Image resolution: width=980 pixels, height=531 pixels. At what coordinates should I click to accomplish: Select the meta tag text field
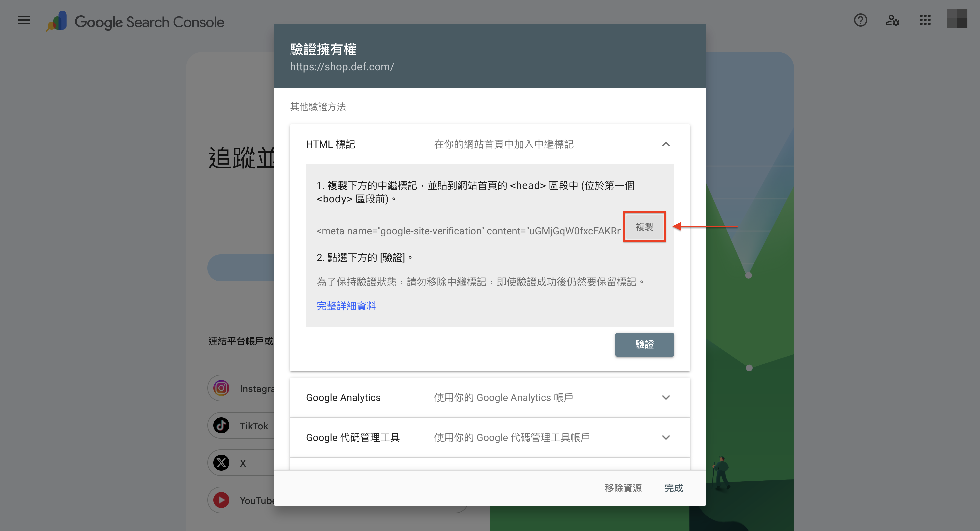tap(468, 231)
